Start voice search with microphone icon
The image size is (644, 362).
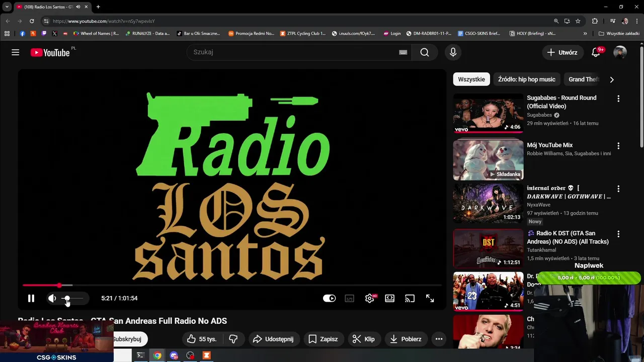(453, 52)
